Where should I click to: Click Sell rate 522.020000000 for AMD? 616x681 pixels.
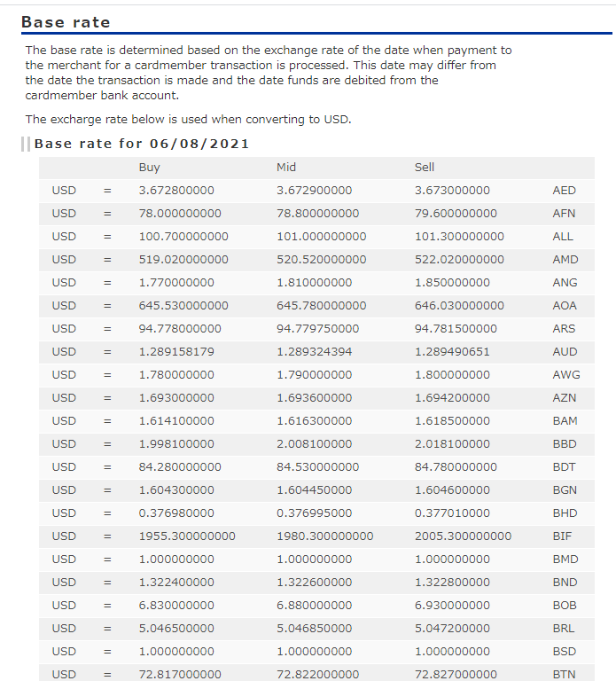tap(459, 259)
